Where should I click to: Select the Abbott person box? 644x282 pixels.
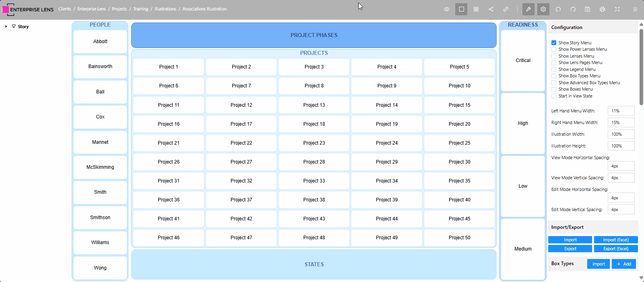100,41
